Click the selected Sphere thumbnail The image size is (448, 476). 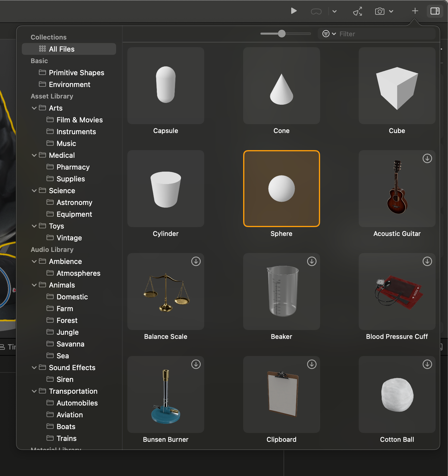tap(281, 188)
